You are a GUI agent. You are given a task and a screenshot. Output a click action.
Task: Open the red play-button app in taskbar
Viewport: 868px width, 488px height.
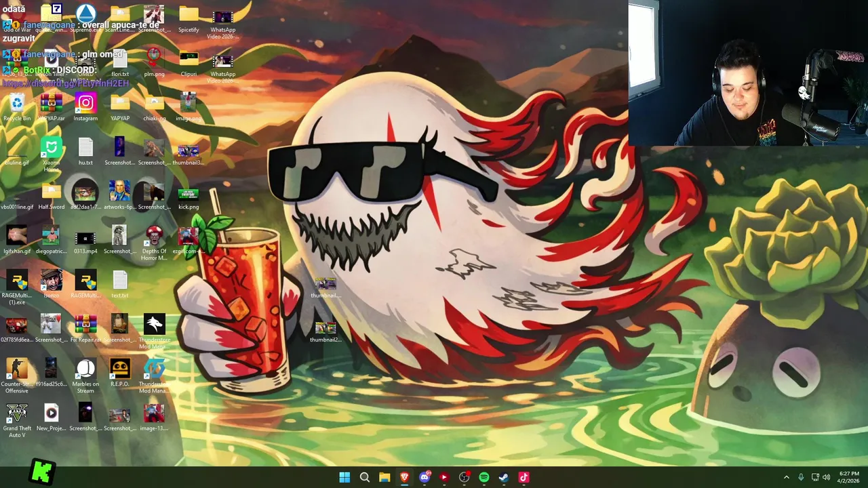(x=444, y=477)
